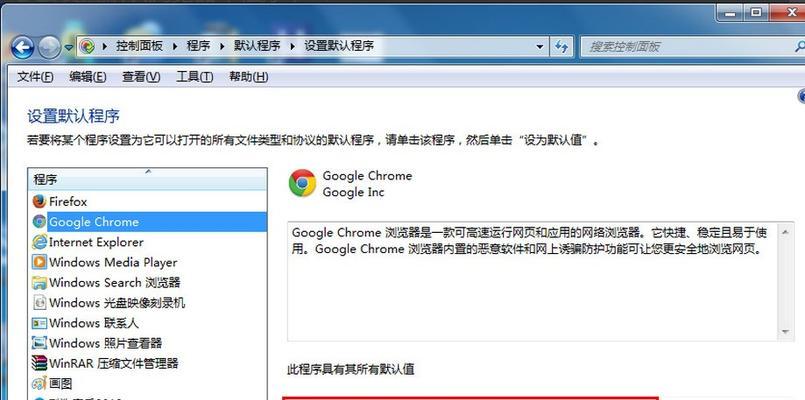Click 控制面板 in the breadcrumb
805x400 pixels.
pyautogui.click(x=139, y=46)
